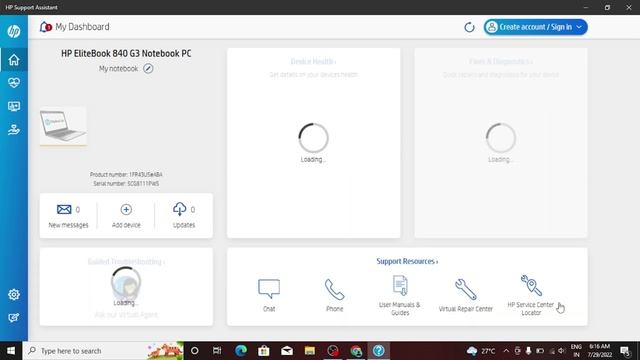Open the Device Health card heading
This screenshot has width=640, height=360.
point(313,62)
